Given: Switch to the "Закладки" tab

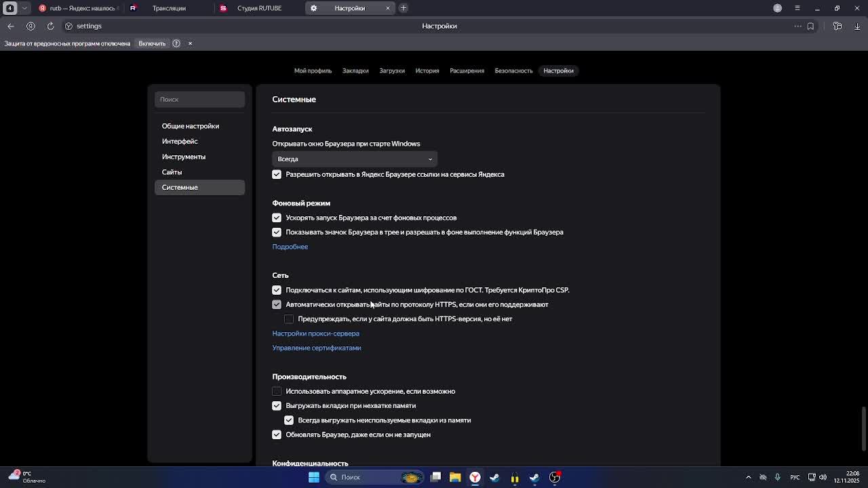Looking at the screenshot, I should (x=355, y=70).
